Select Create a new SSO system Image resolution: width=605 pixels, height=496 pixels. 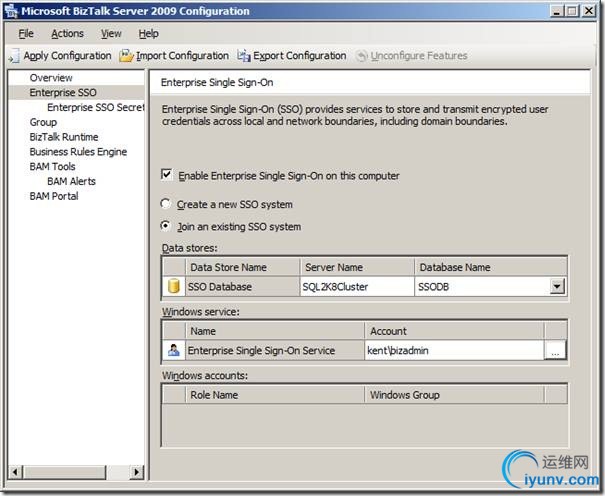[166, 204]
